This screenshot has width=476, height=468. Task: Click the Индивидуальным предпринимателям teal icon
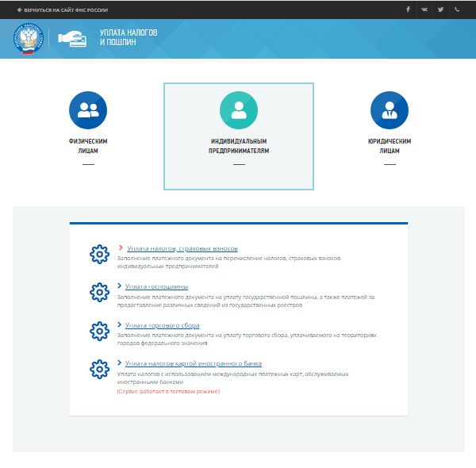(x=239, y=110)
